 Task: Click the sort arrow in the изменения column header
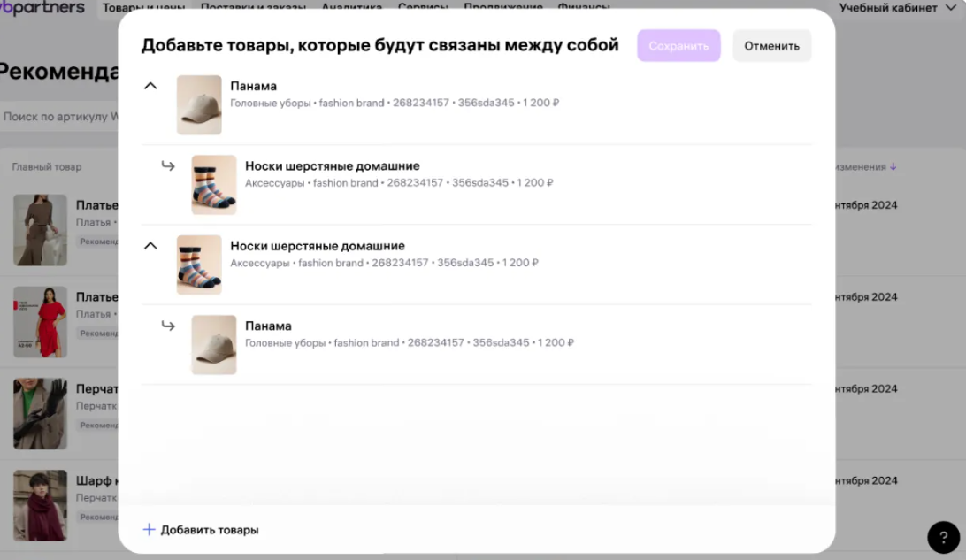coord(893,166)
